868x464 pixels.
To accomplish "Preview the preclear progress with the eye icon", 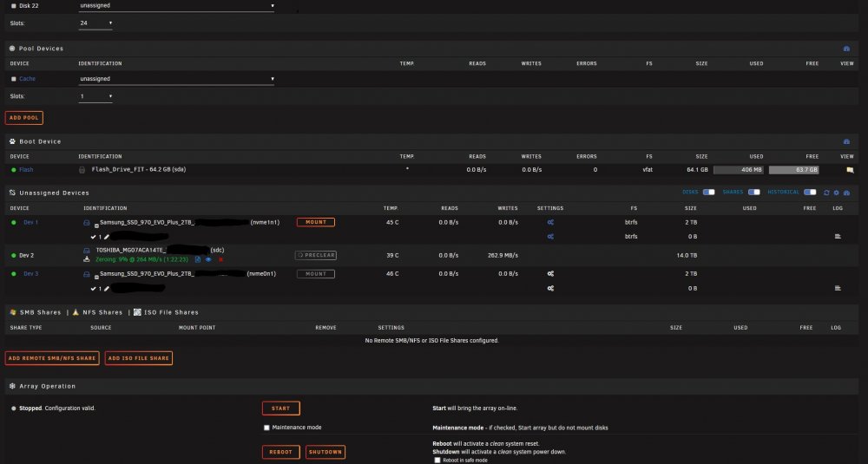I will (208, 259).
